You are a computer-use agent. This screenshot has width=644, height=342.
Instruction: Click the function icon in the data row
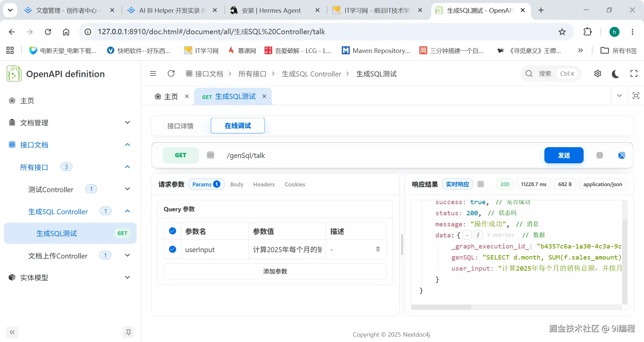point(478,235)
